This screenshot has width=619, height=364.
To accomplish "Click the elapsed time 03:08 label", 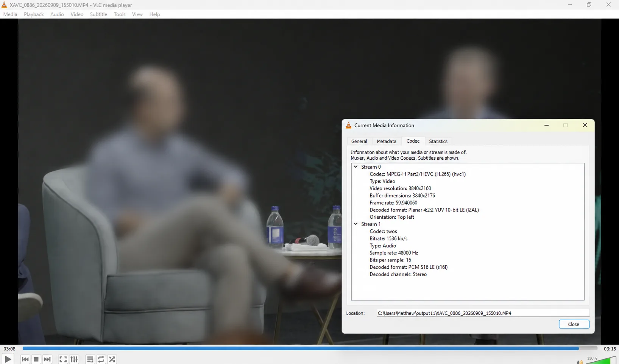I will click(x=9, y=349).
